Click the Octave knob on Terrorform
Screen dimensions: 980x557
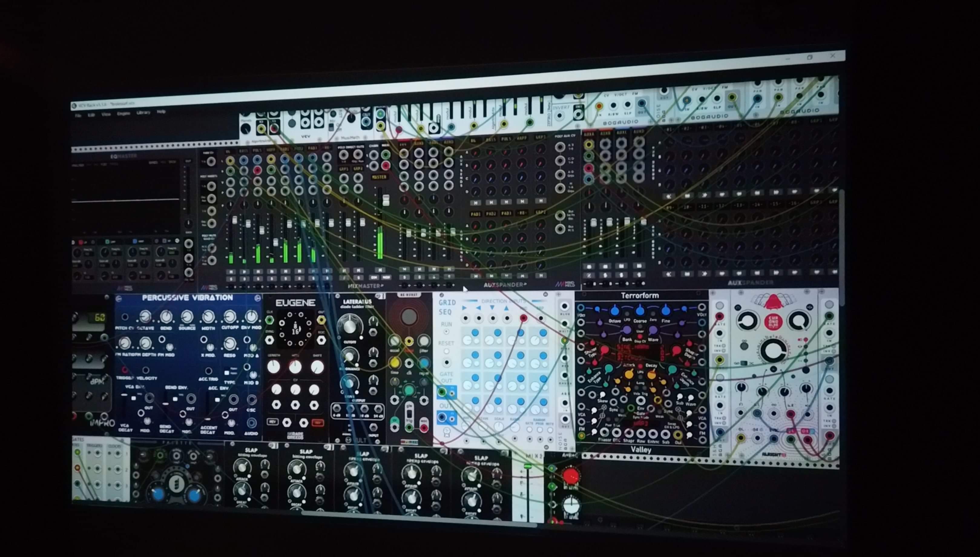point(614,311)
